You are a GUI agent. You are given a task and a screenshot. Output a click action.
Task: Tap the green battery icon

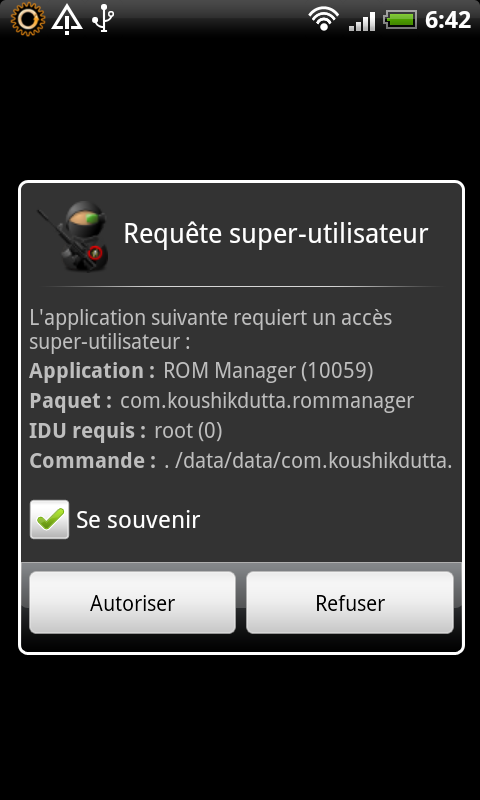click(400, 20)
